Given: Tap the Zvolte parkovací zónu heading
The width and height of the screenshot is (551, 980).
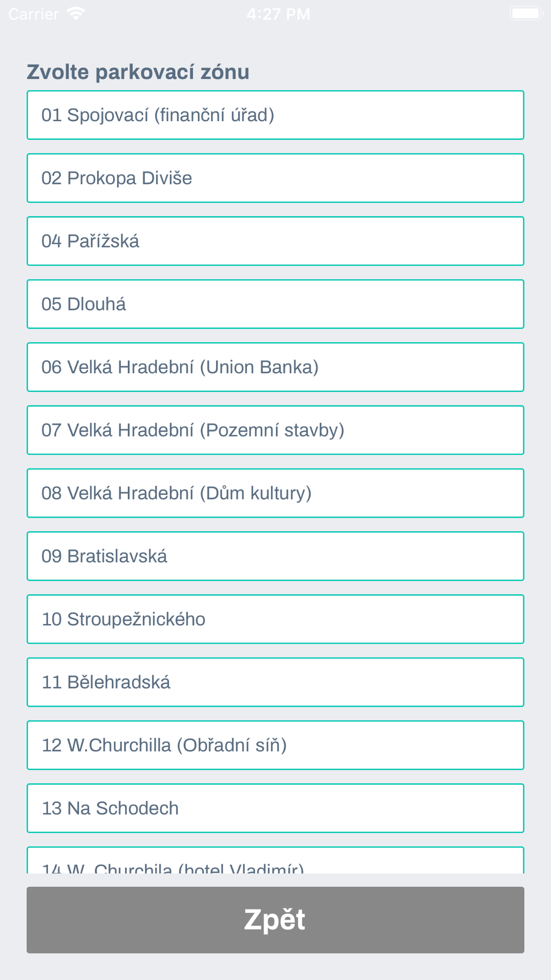Looking at the screenshot, I should click(138, 72).
